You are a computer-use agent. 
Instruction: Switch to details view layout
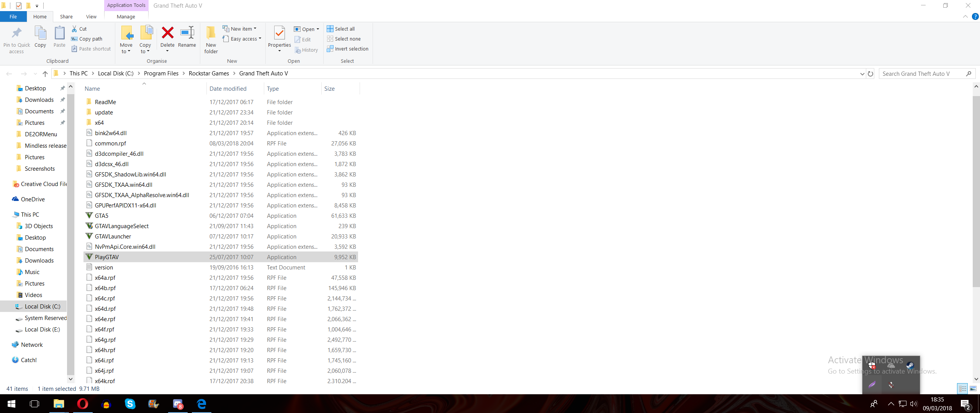click(x=962, y=389)
